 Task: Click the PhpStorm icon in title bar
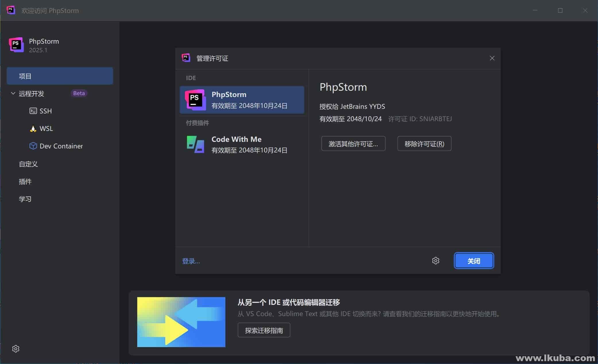11,10
